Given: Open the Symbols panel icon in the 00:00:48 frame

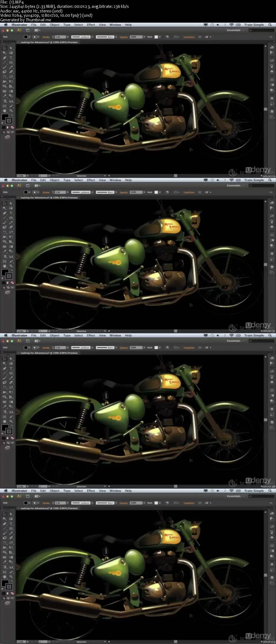Looking at the screenshot, I should pyautogui.click(x=272, y=382).
